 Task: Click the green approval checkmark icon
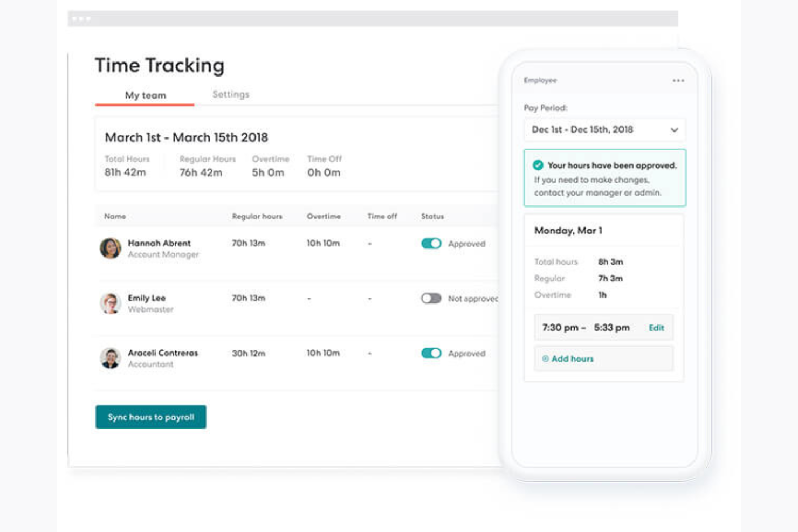(x=537, y=165)
